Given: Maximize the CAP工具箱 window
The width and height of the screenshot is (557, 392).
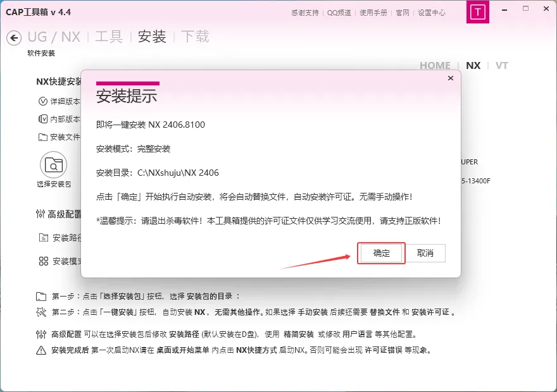Looking at the screenshot, I should (525, 8).
